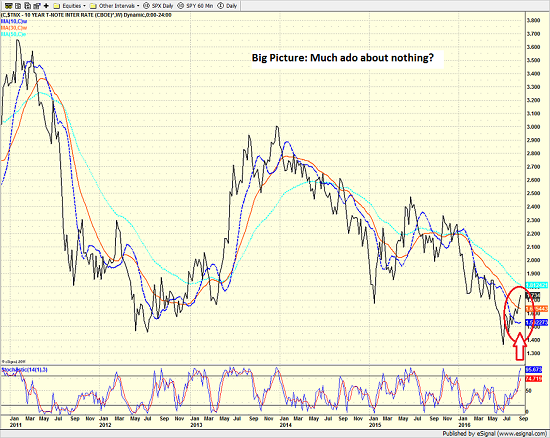Click the 2012 year label on time axis
Image resolution: width=550 pixels, height=438 pixels.
tap(105, 425)
